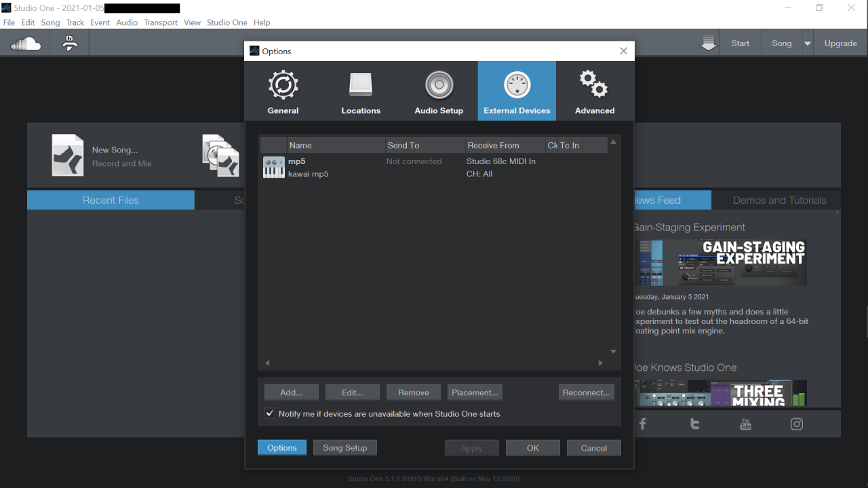Click the Send To column header
Screen dimensions: 868x488
pyautogui.click(x=425, y=145)
